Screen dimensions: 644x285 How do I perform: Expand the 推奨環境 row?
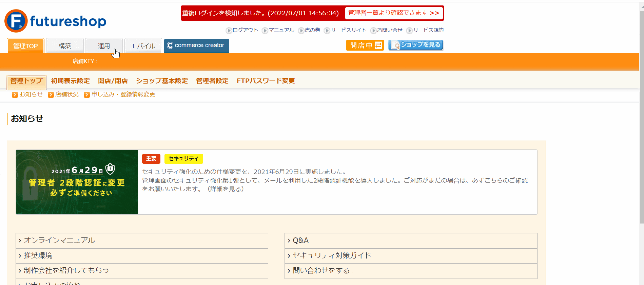142,256
